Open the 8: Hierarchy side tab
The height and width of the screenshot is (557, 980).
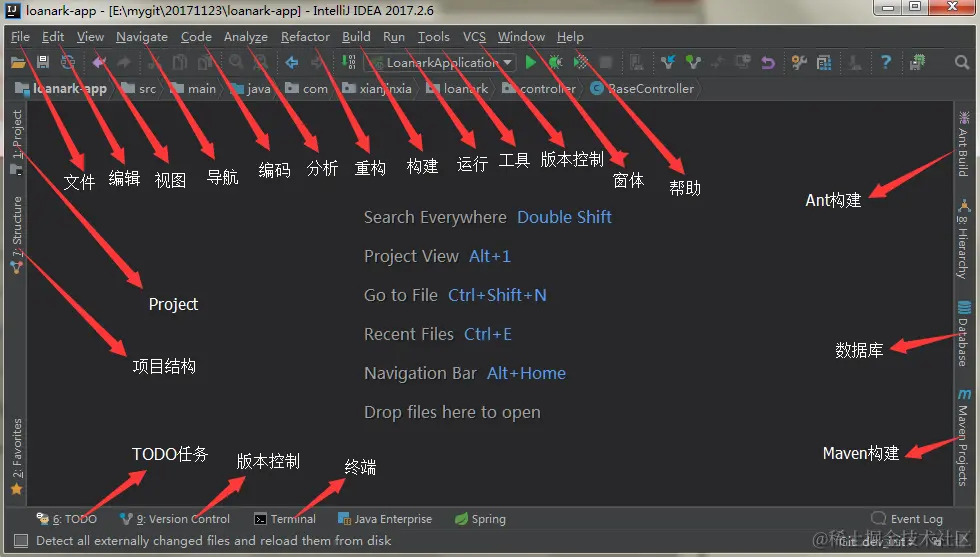tap(963, 239)
